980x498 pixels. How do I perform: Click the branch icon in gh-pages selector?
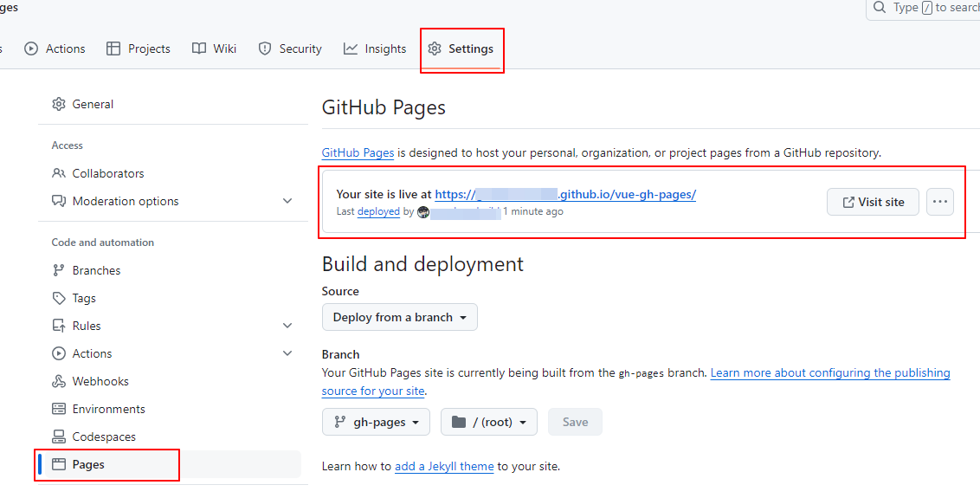point(340,423)
